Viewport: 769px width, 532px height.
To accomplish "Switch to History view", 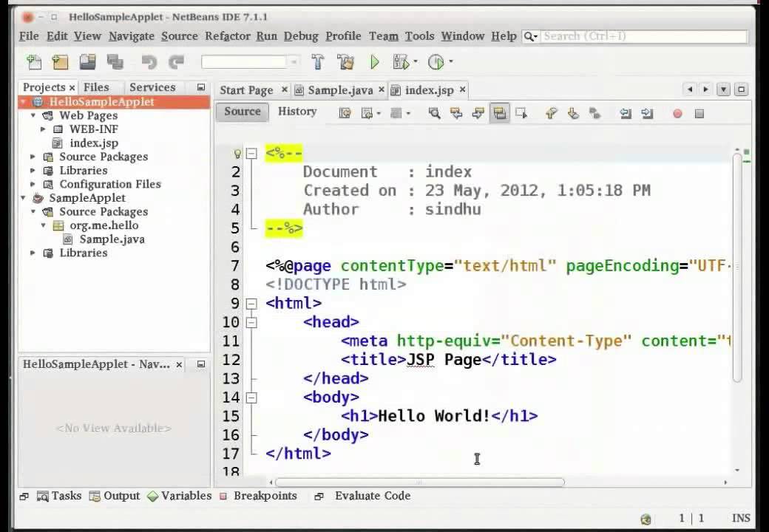I will [x=297, y=112].
